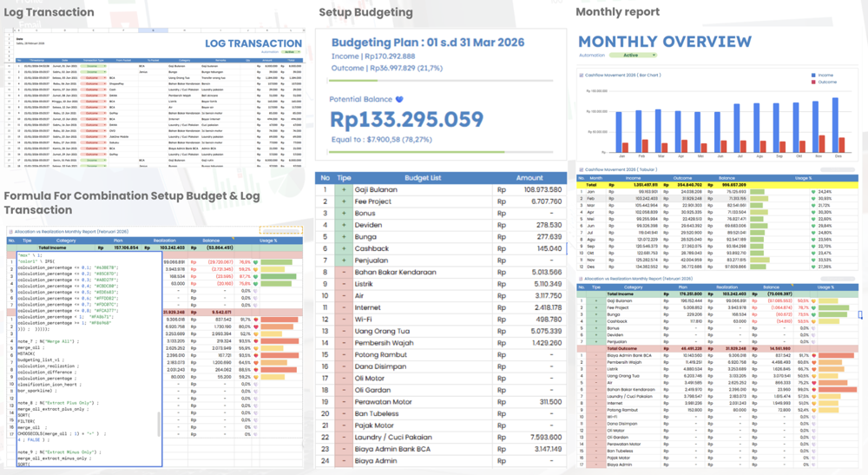Click the plus sign in the Cashback row
The image size is (868, 475).
[x=344, y=248]
